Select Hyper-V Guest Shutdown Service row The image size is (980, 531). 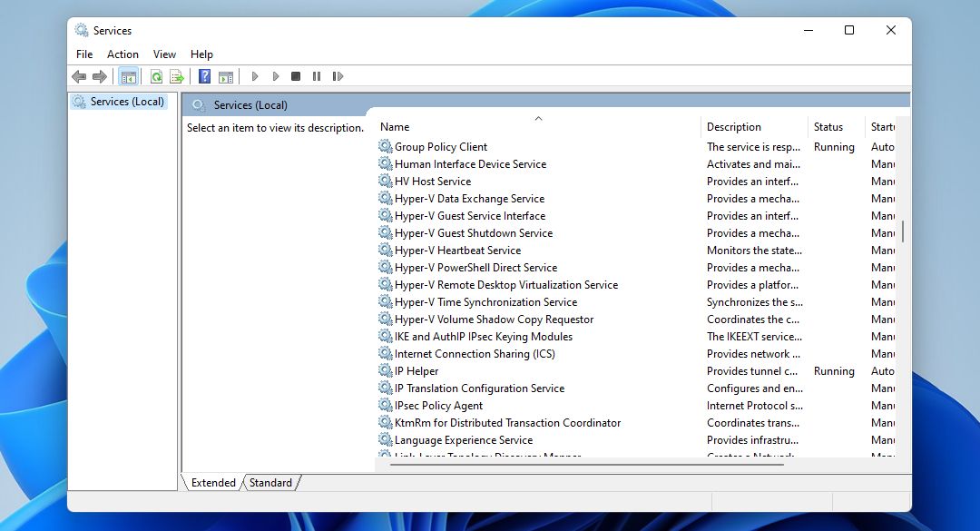click(x=473, y=232)
